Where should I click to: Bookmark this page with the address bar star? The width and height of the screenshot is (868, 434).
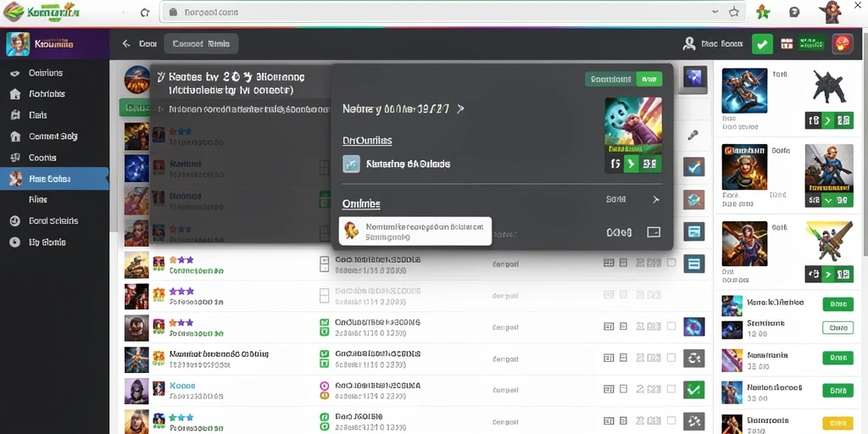coord(733,12)
